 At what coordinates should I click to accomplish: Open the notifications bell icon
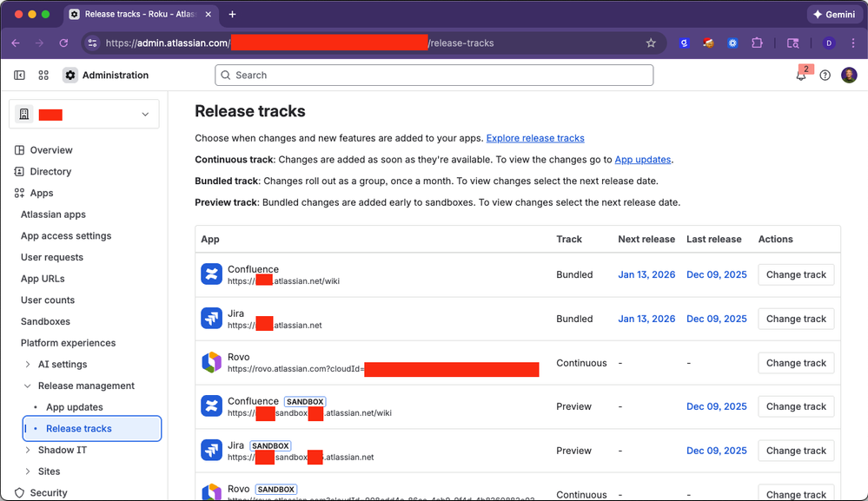800,76
